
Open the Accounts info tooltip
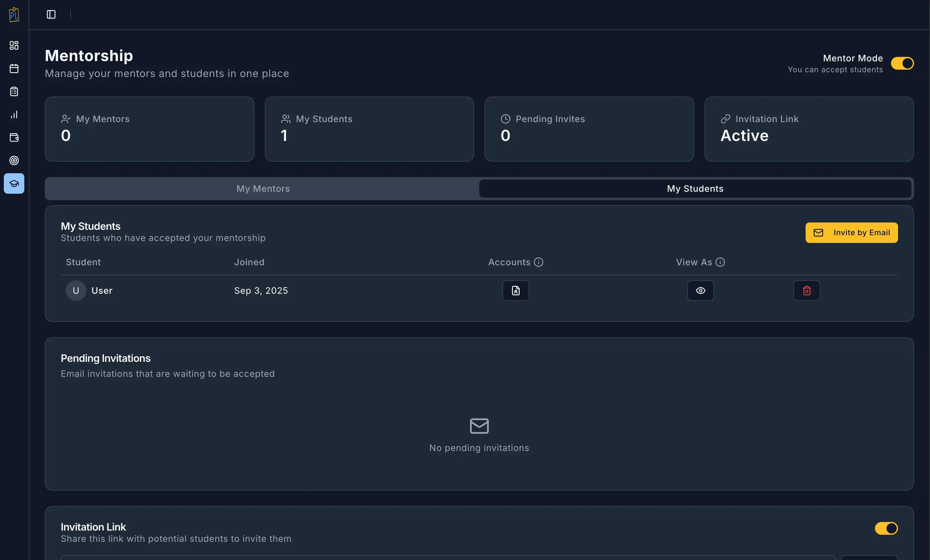pos(539,262)
